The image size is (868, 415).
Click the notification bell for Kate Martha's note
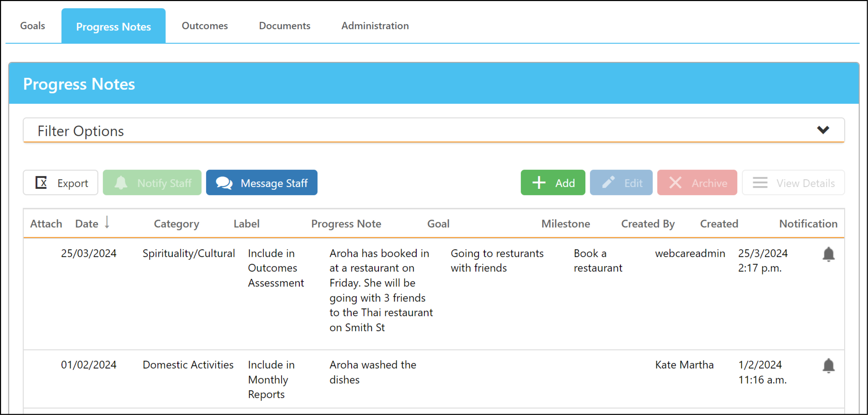pyautogui.click(x=828, y=366)
